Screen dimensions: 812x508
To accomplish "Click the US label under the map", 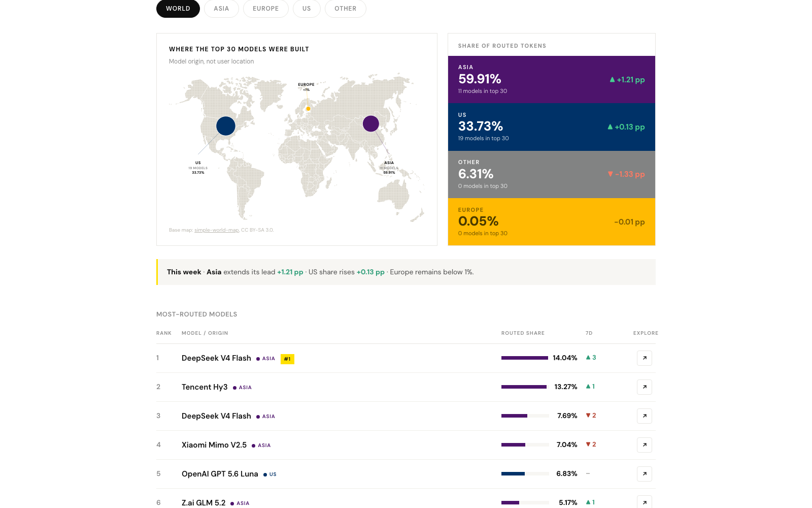I will 198,163.
